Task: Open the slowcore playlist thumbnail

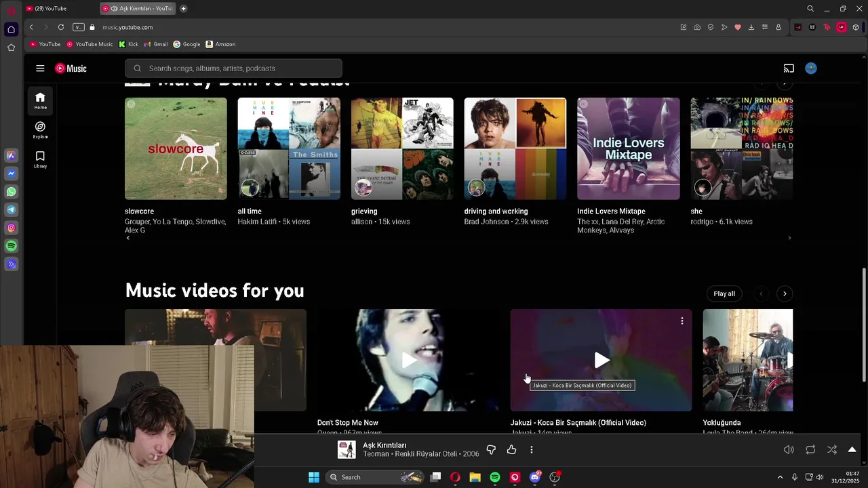Action: [x=176, y=148]
